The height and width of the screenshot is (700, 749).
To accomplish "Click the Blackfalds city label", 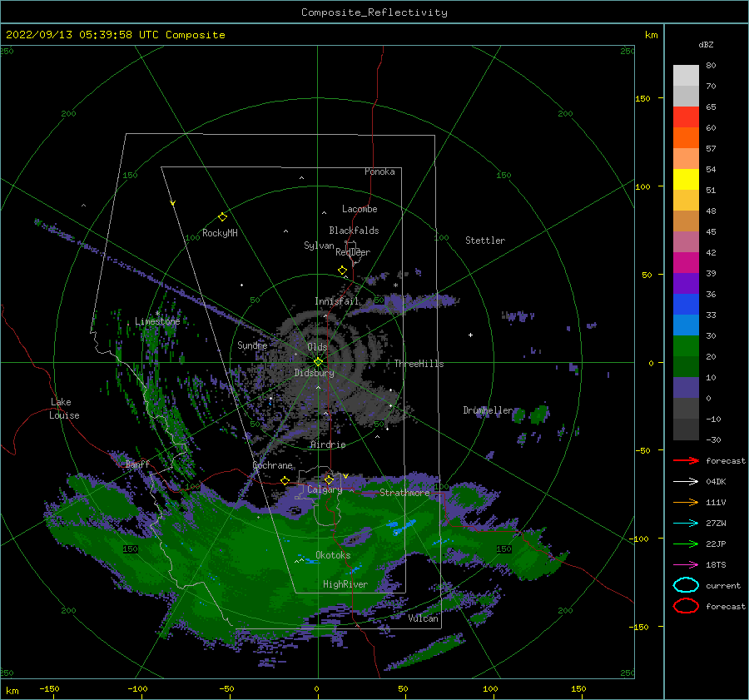I will (x=354, y=231).
